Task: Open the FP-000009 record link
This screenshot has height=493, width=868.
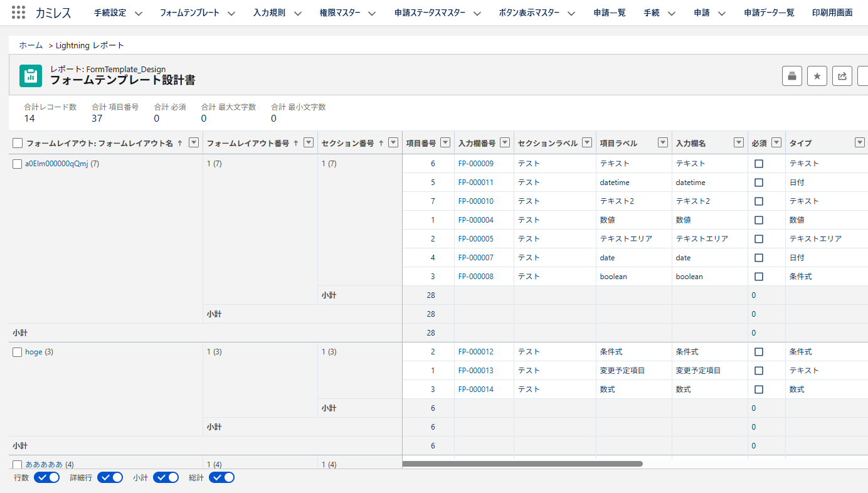Action: [475, 164]
